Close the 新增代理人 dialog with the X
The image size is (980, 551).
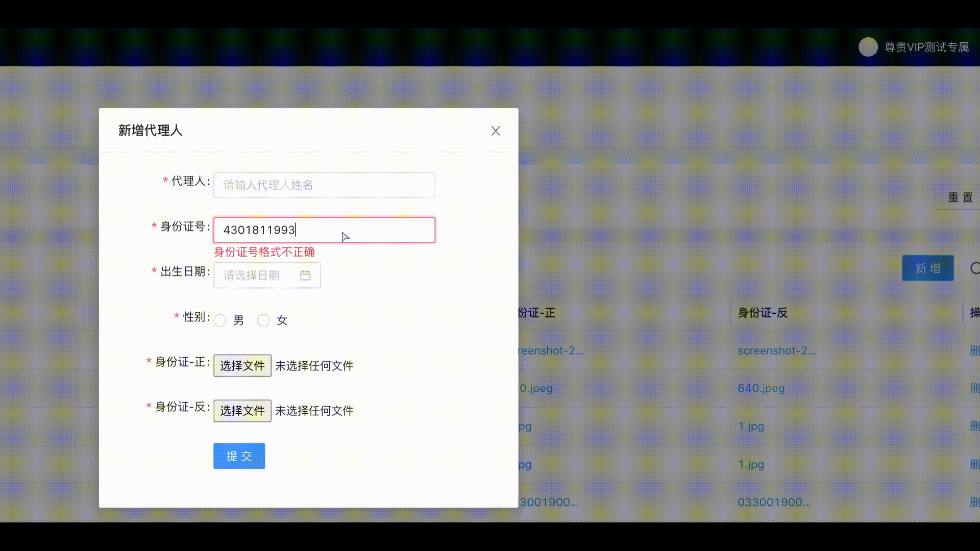tap(495, 131)
